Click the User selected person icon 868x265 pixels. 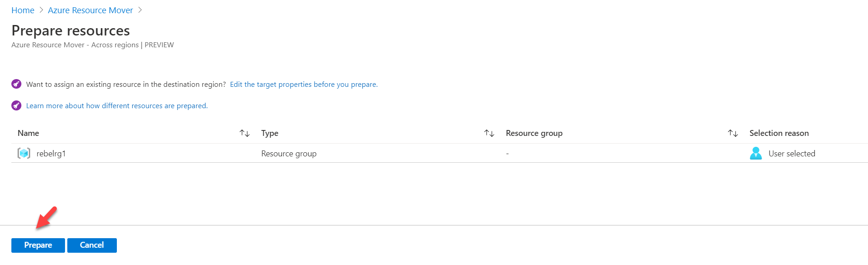coord(756,154)
